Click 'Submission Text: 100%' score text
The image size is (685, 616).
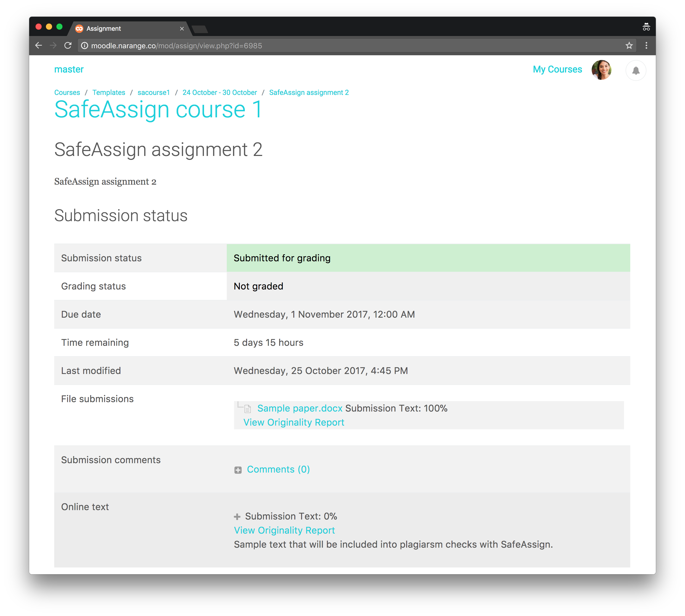coord(396,408)
